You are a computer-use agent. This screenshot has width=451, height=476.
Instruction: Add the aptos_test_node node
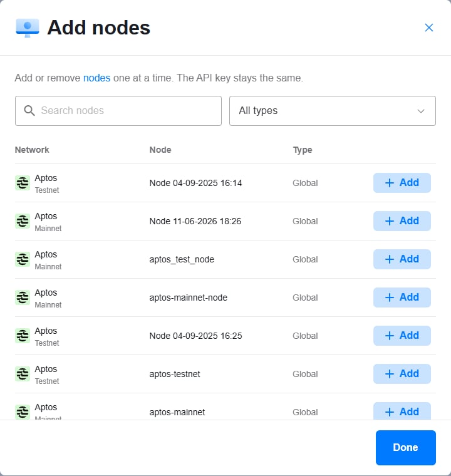pyautogui.click(x=402, y=259)
